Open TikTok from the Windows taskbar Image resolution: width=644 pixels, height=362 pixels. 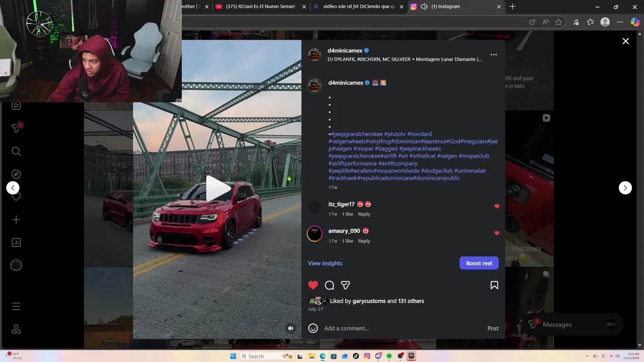(x=356, y=356)
